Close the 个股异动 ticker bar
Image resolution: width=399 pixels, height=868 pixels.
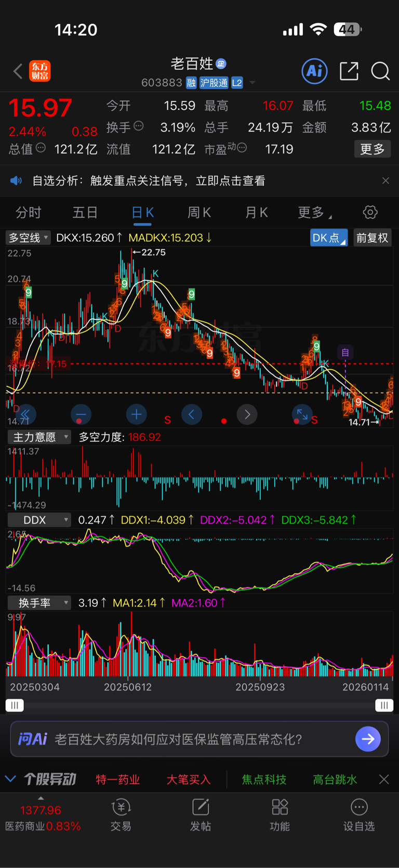click(384, 779)
